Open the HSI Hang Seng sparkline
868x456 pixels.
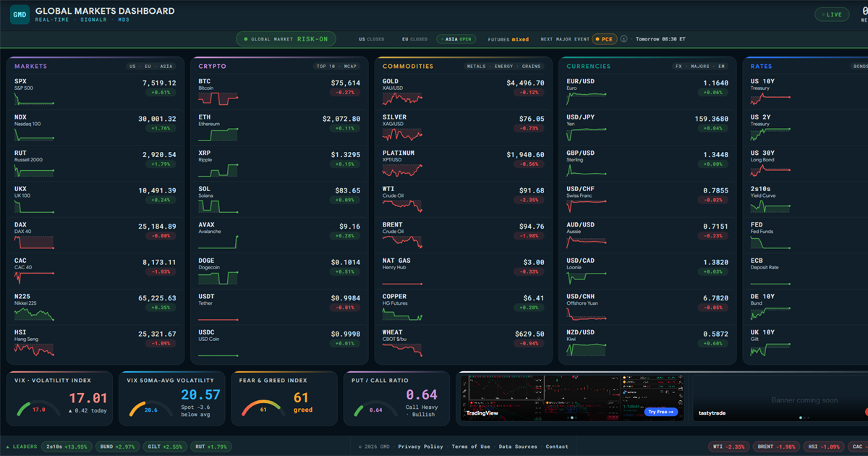[x=34, y=349]
